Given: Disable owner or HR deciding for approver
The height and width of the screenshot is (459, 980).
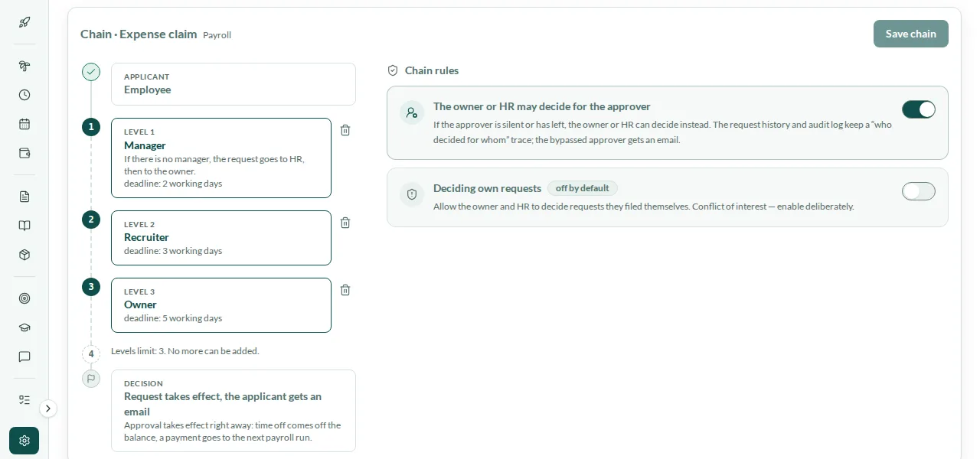Looking at the screenshot, I should point(919,109).
